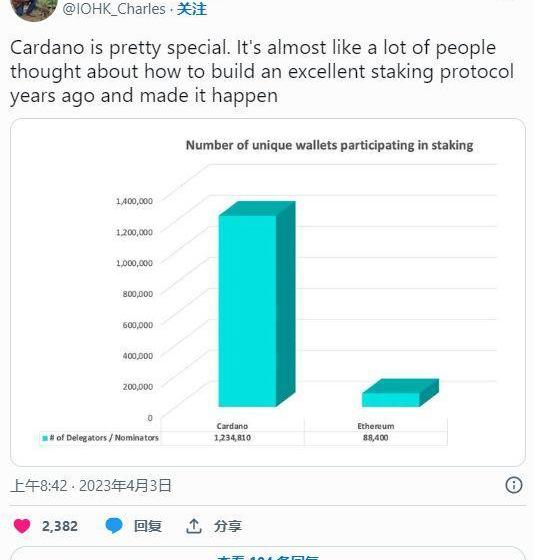Click the profile avatar picture

(x=34, y=9)
